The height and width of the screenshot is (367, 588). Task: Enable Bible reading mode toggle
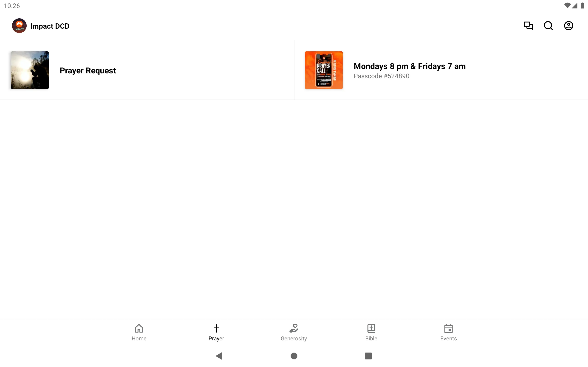[371, 332]
